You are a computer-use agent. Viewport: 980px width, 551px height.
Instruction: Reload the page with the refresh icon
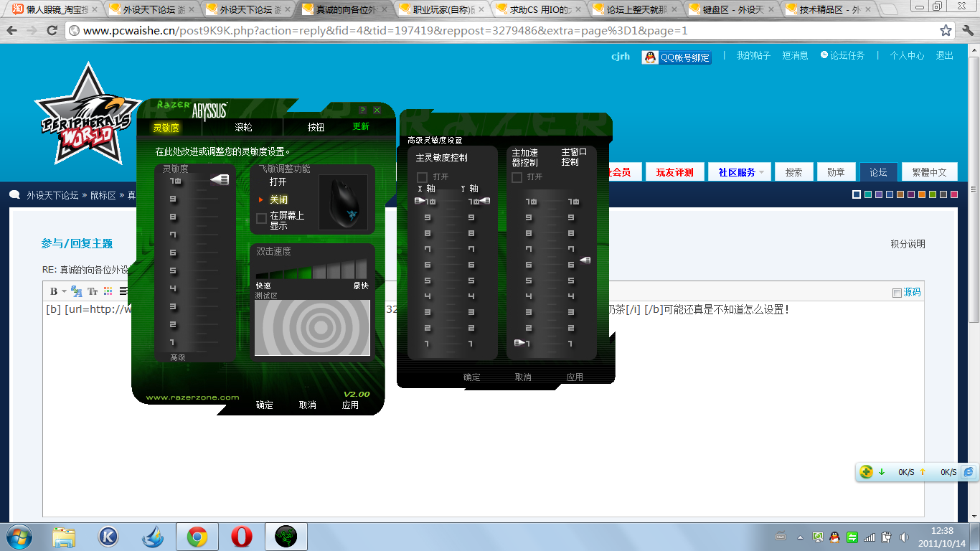[x=52, y=31]
